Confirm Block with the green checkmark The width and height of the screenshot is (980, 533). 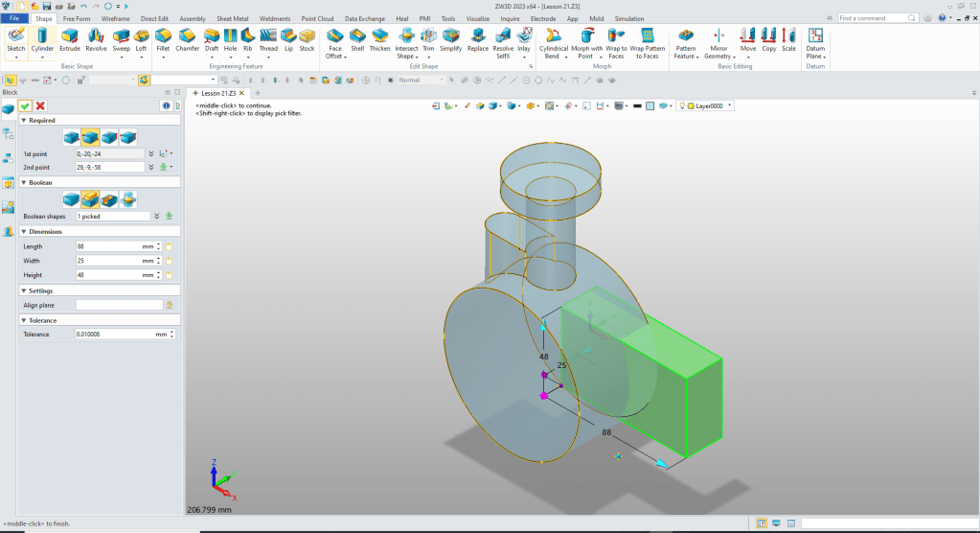pos(25,105)
